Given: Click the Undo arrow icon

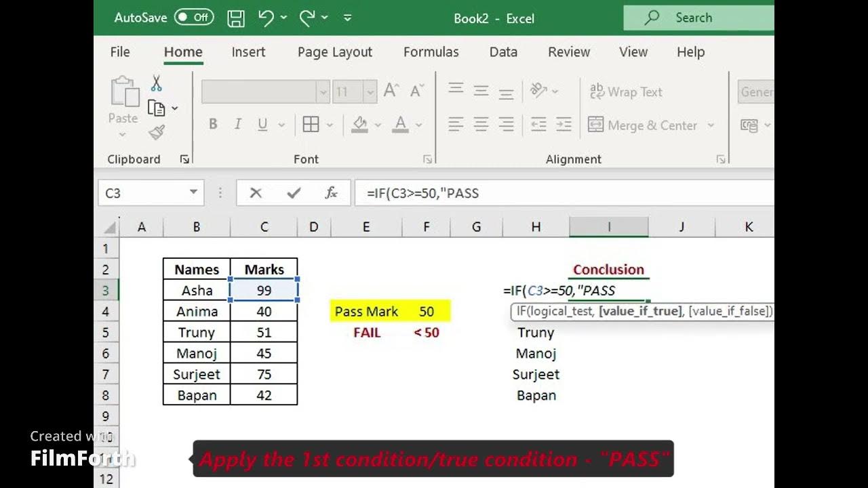Looking at the screenshot, I should click(x=267, y=18).
